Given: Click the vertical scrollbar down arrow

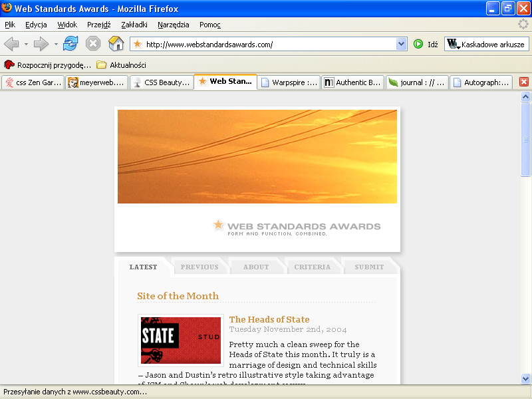Looking at the screenshot, I should point(525,378).
